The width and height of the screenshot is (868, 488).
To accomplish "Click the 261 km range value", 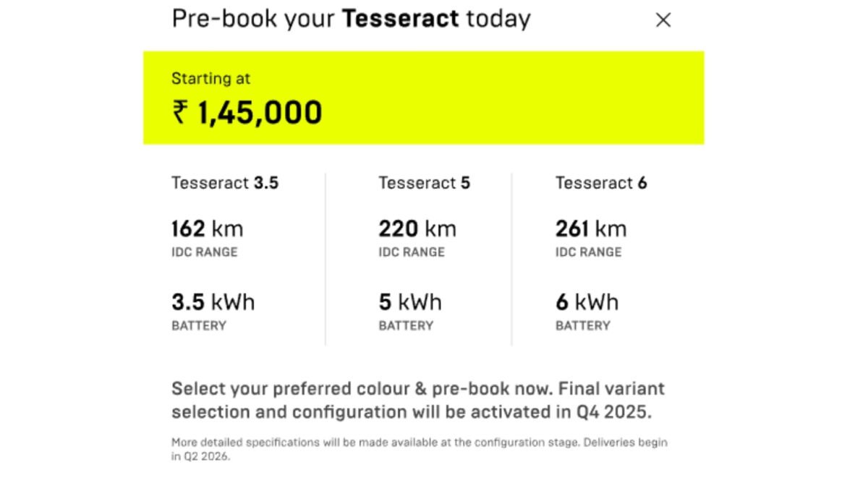I will tap(591, 229).
